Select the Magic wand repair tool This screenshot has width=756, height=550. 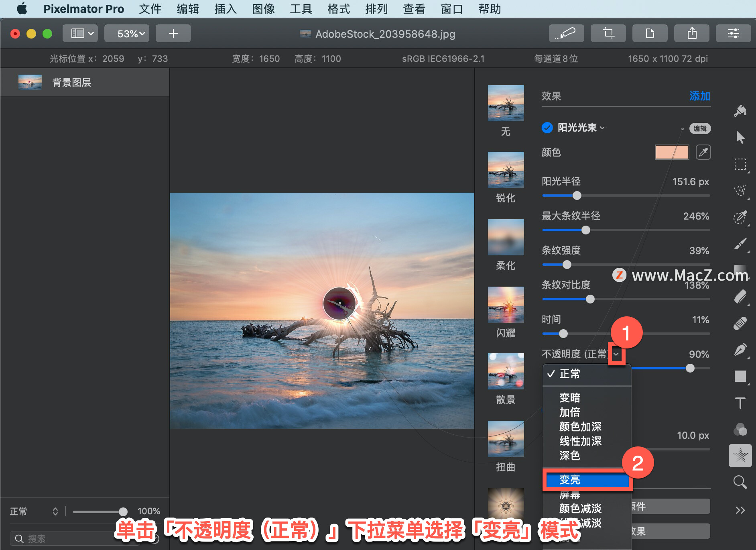740,217
